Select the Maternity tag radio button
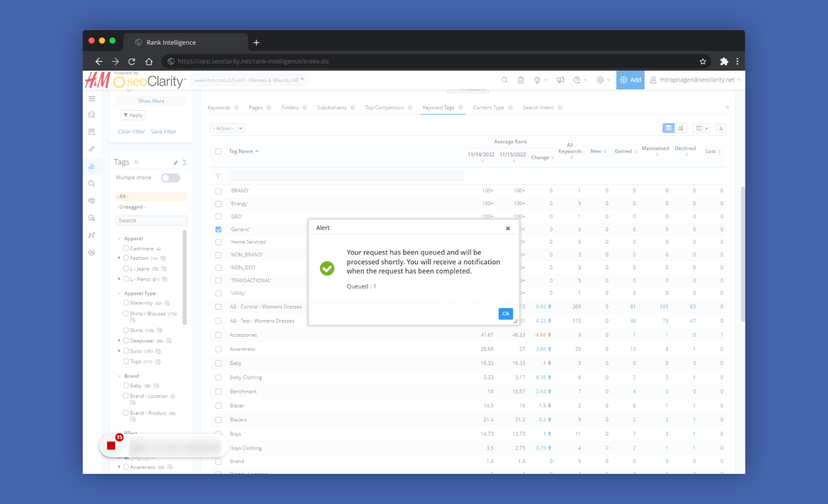 (x=126, y=302)
